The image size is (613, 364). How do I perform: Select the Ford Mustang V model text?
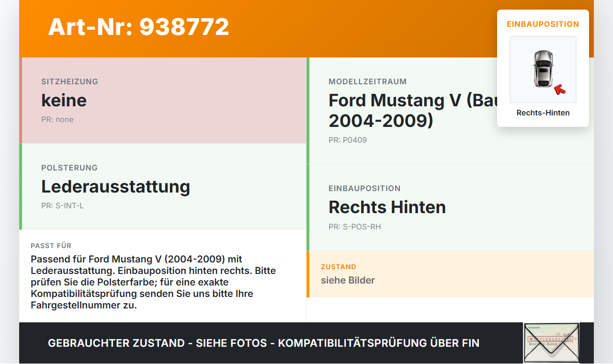click(413, 110)
